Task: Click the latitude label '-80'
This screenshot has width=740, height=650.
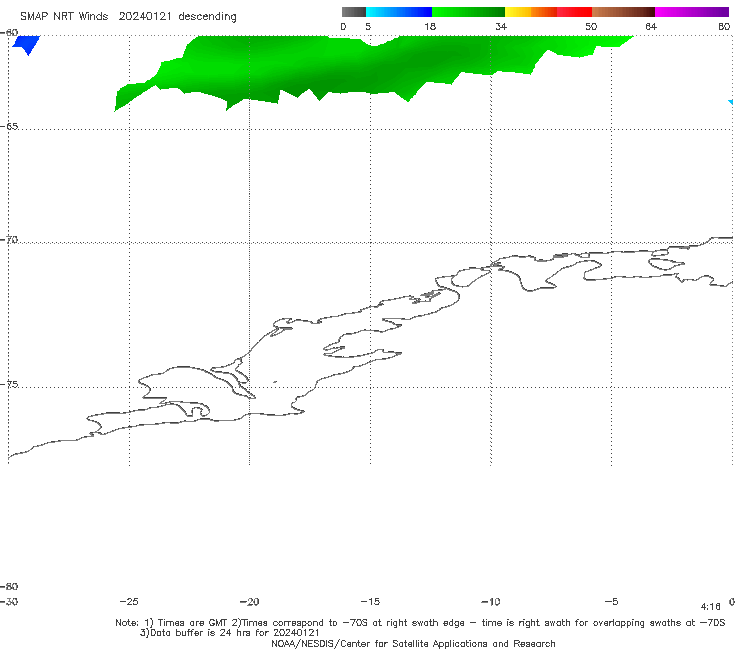Action: [9, 586]
